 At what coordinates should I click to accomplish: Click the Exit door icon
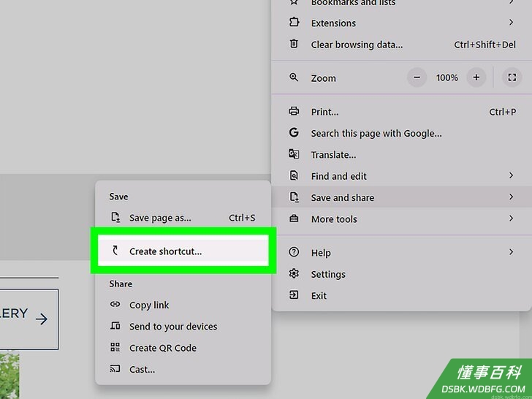coord(294,294)
